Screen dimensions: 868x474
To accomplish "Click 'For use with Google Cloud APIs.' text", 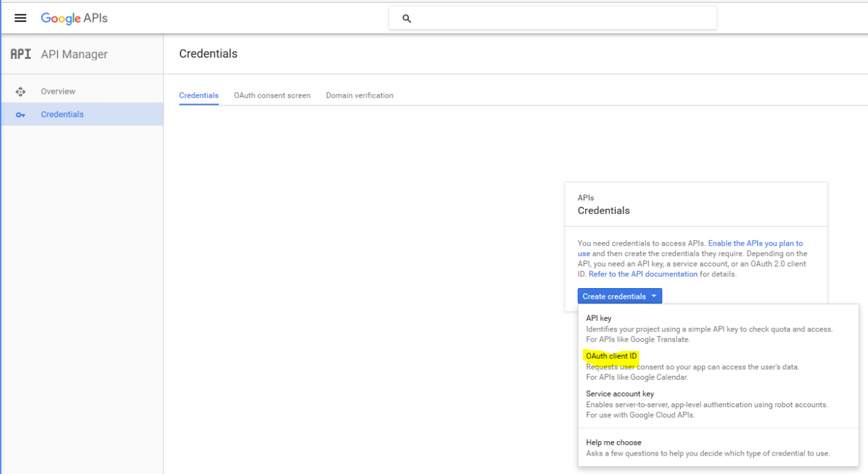I will [x=640, y=415].
